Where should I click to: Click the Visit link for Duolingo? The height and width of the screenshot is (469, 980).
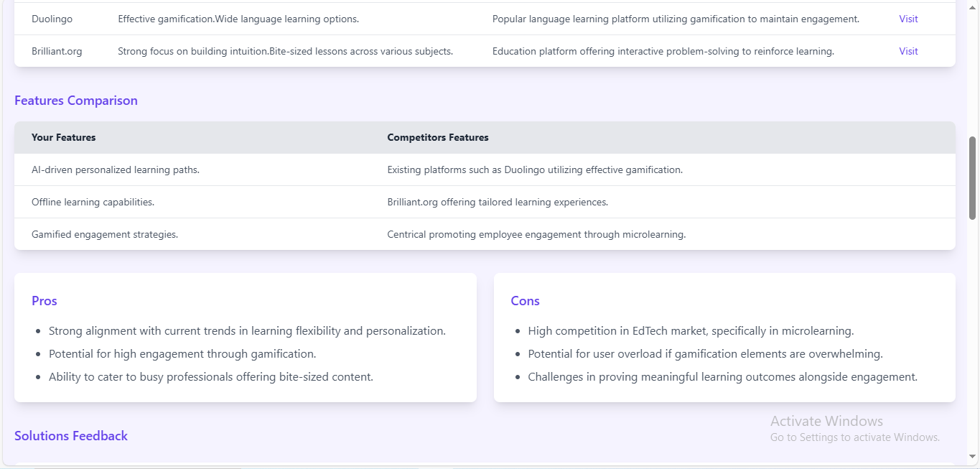[x=908, y=19]
